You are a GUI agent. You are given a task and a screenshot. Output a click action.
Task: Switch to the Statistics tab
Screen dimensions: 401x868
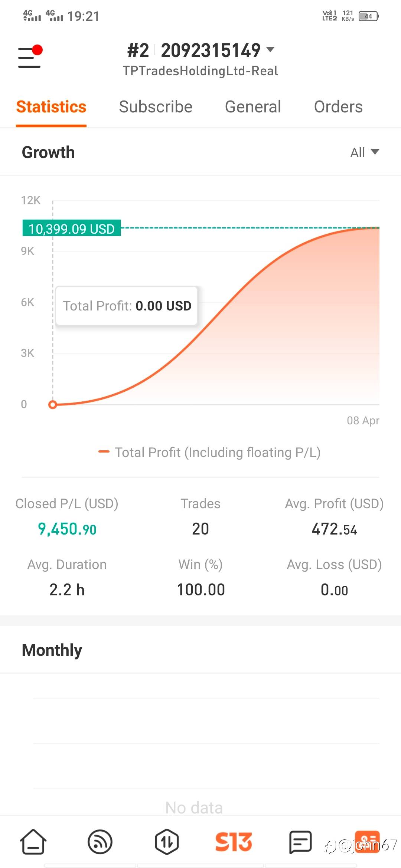tap(51, 107)
